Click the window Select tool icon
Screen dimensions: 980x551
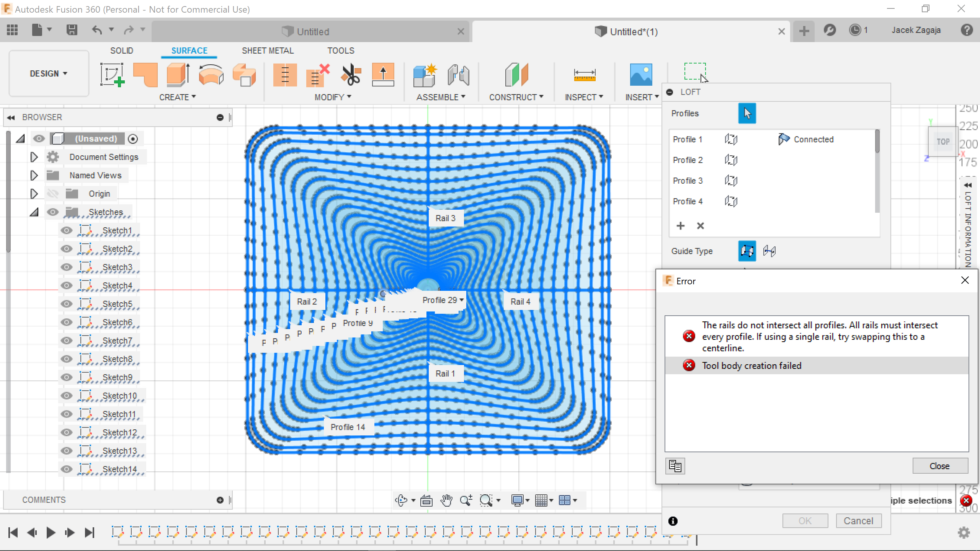[695, 72]
